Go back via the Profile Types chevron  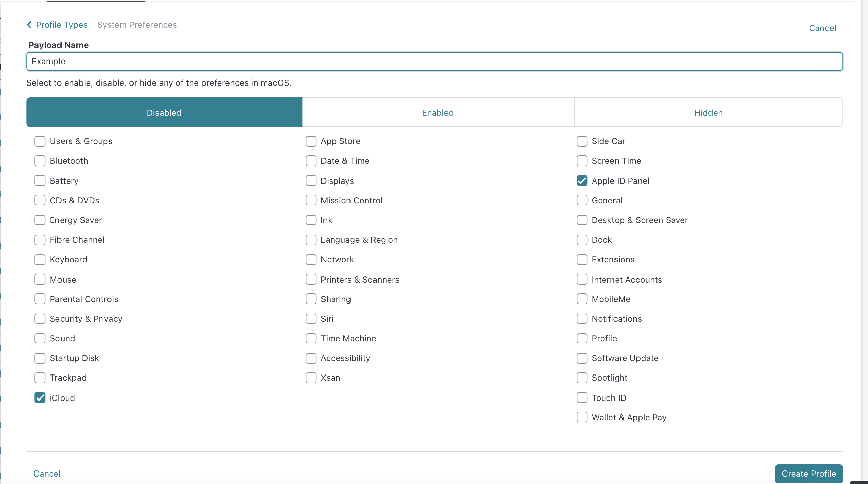[x=29, y=25]
